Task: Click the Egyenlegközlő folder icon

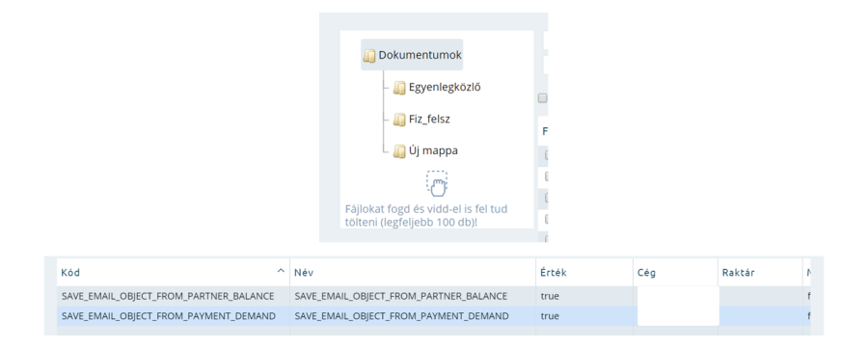Action: tap(399, 88)
